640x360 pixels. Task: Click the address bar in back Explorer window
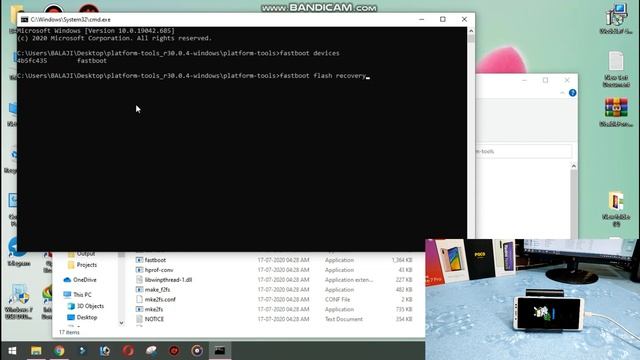tap(524, 151)
